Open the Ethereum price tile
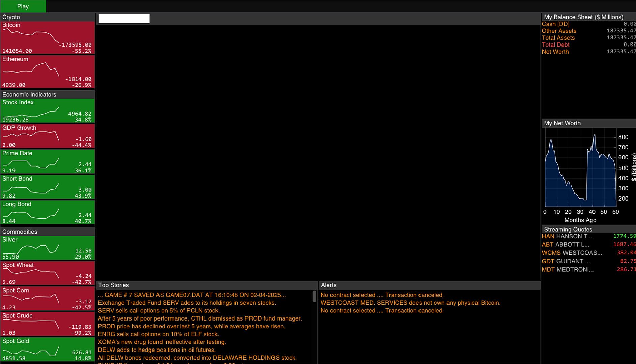This screenshot has height=364, width=636. click(48, 72)
